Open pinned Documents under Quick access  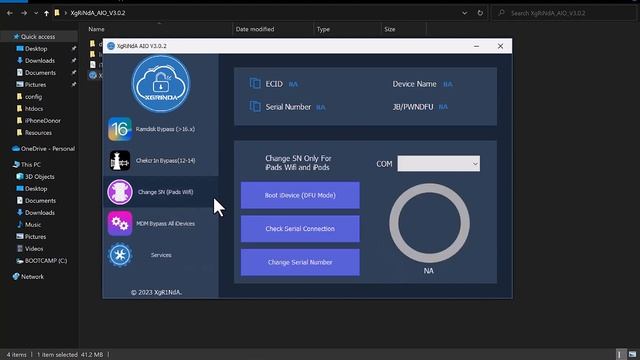(40, 73)
